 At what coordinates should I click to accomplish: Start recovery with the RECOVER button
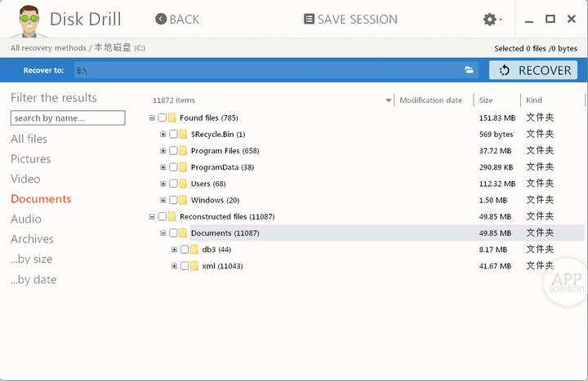[533, 70]
